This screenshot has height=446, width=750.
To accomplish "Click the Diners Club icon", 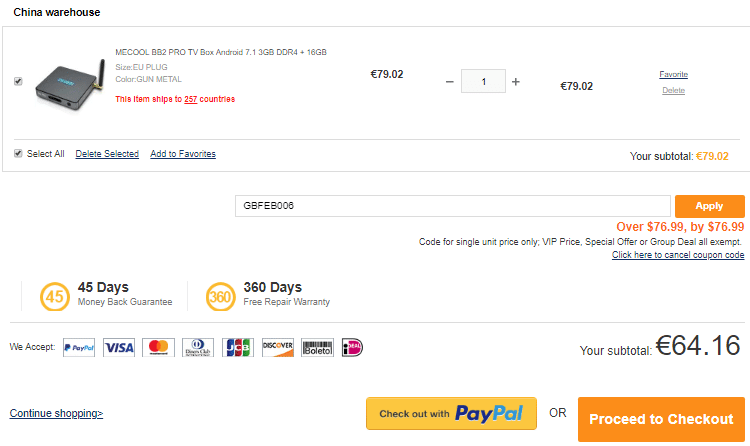I will point(197,348).
